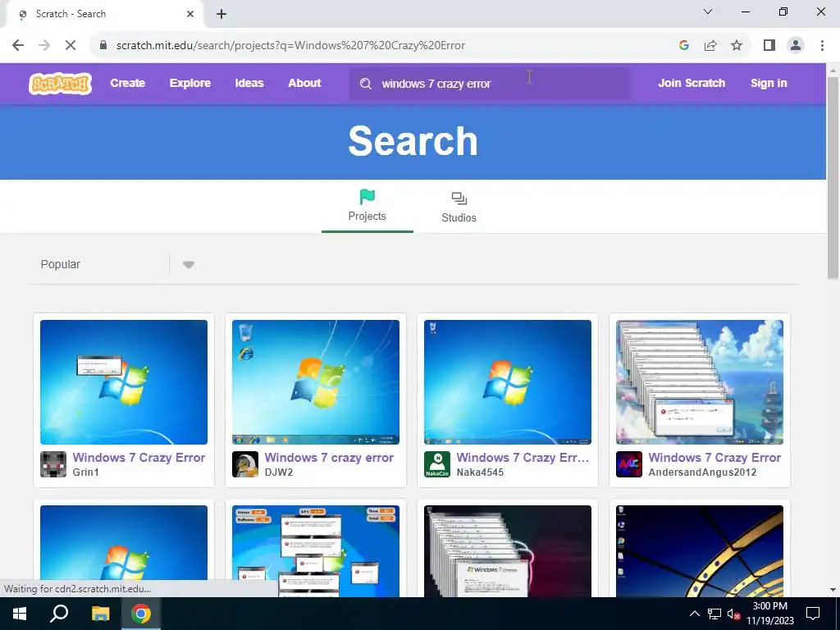Open the taskbar clock showing 3:00 PM
This screenshot has width=840, height=630.
[769, 614]
